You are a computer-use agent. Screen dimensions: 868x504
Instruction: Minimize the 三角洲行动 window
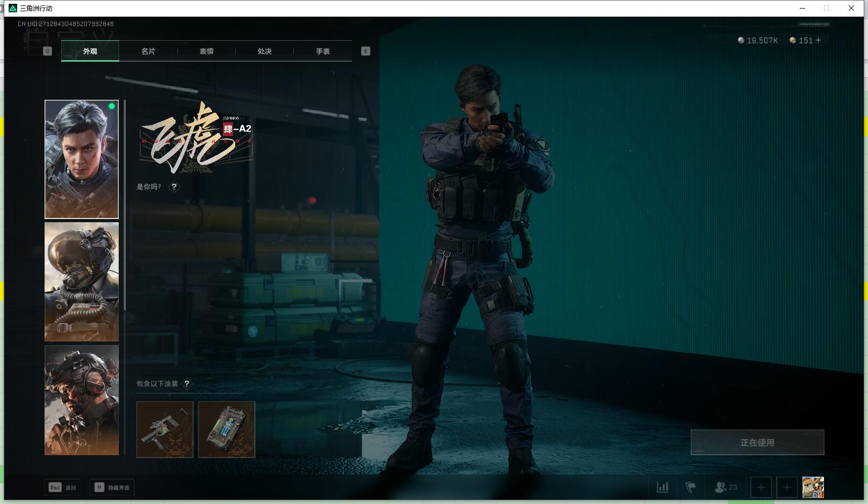tap(802, 8)
